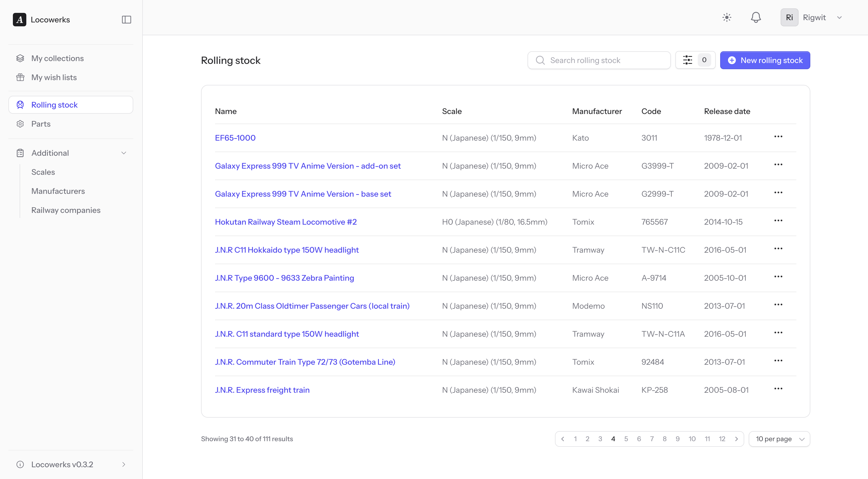Toggle the light/dark theme sun icon
This screenshot has width=868, height=479.
727,18
